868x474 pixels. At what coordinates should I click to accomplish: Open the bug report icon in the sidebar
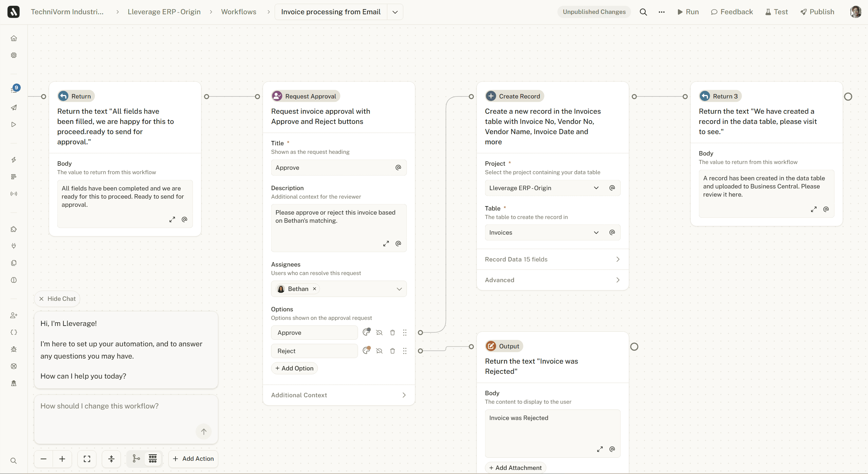coord(14,349)
